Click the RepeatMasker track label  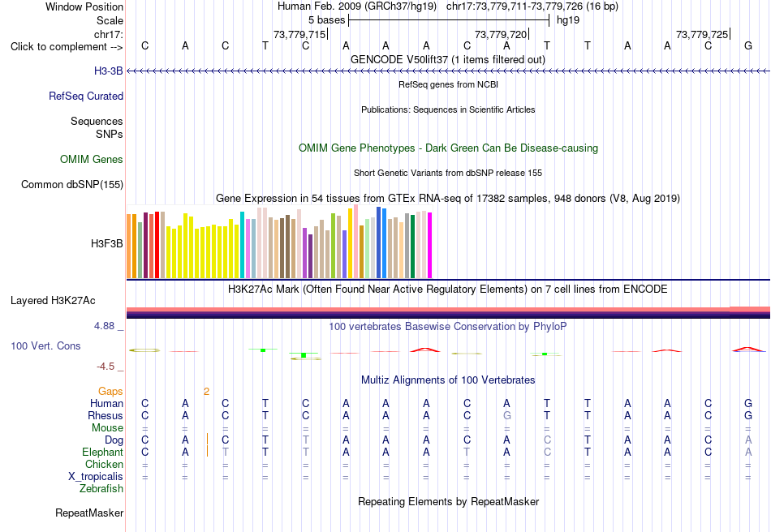click(x=89, y=513)
